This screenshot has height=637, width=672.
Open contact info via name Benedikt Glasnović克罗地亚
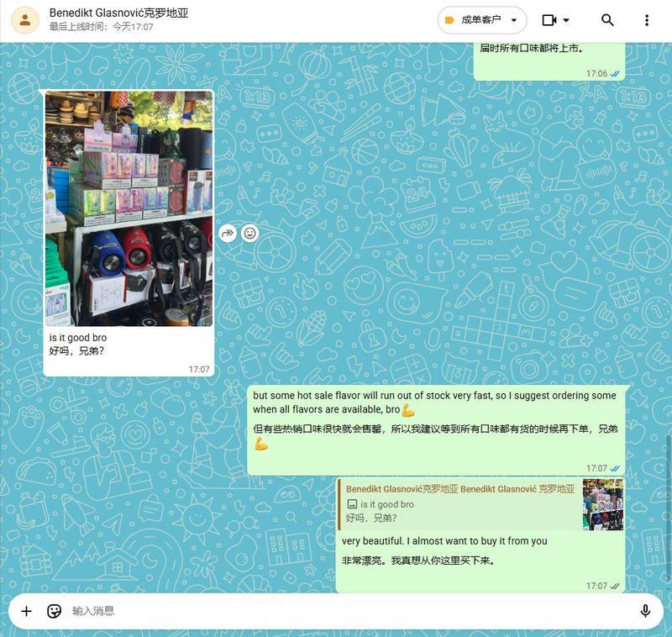(118, 13)
